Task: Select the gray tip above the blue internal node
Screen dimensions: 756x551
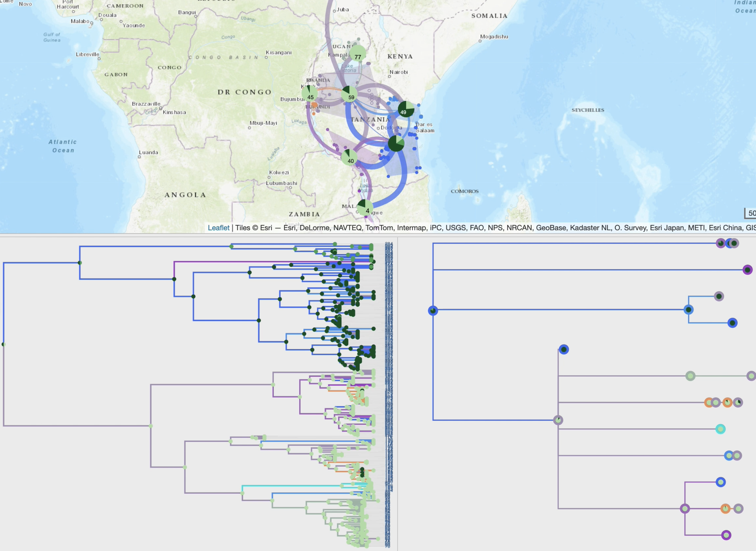Action: [x=719, y=296]
